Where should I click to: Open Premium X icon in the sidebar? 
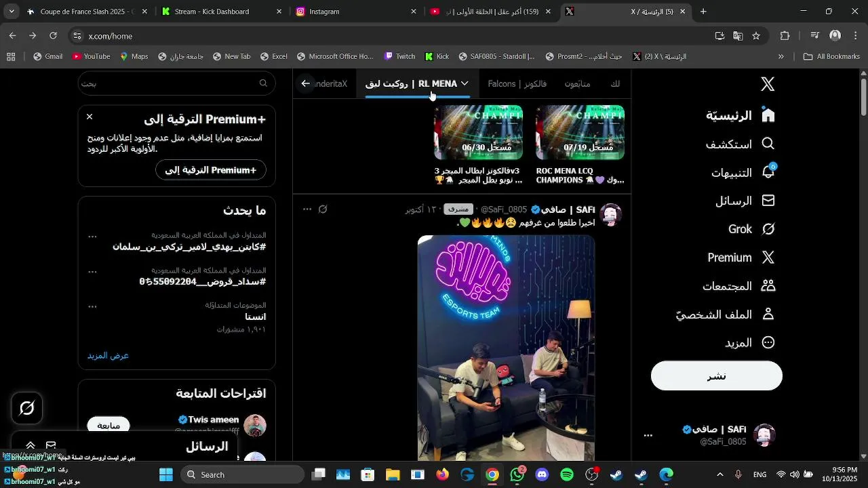tap(768, 258)
